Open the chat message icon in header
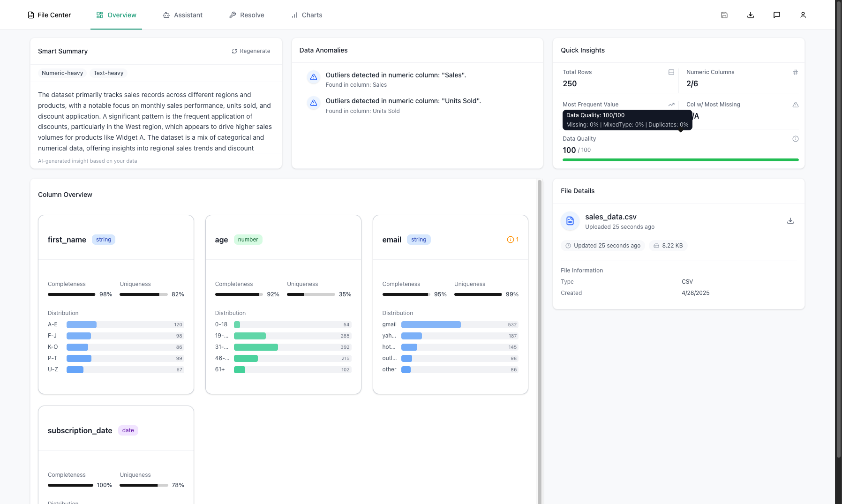 pyautogui.click(x=777, y=15)
